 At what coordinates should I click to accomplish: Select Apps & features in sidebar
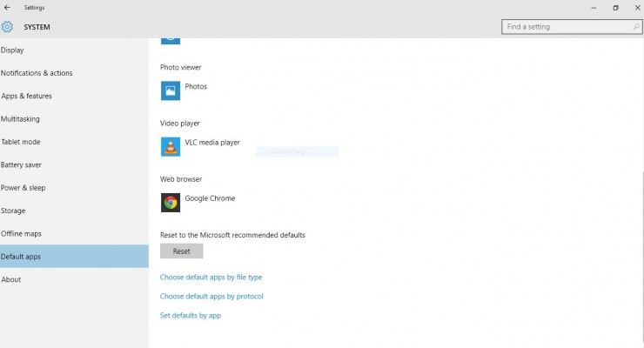tap(27, 97)
